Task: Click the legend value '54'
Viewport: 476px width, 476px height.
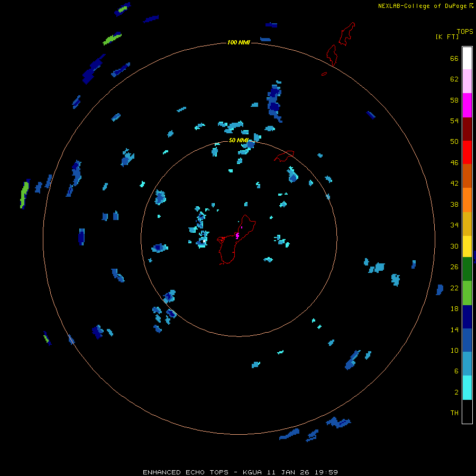Action: (454, 121)
